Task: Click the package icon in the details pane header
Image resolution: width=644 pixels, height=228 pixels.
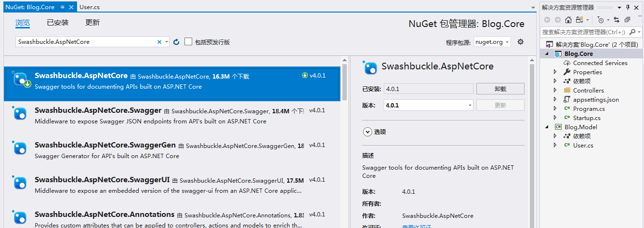Action: coord(370,68)
